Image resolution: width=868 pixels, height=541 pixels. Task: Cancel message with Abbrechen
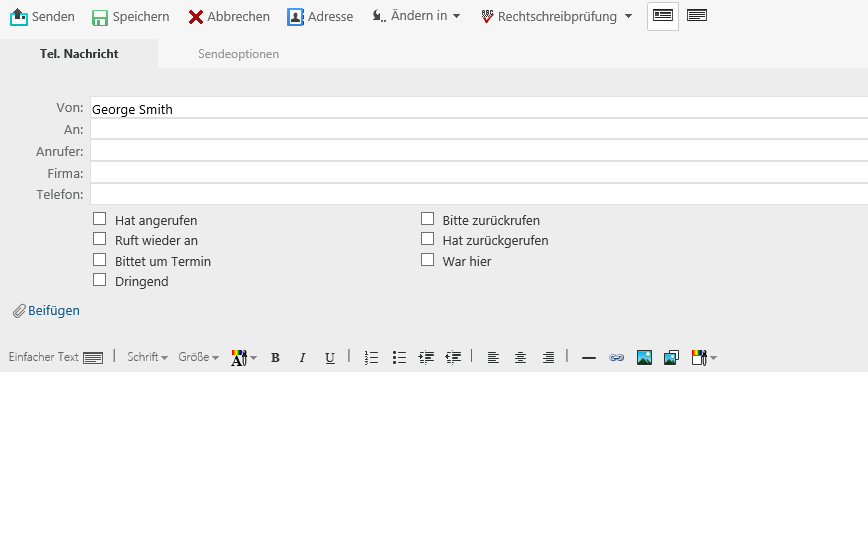tap(229, 17)
